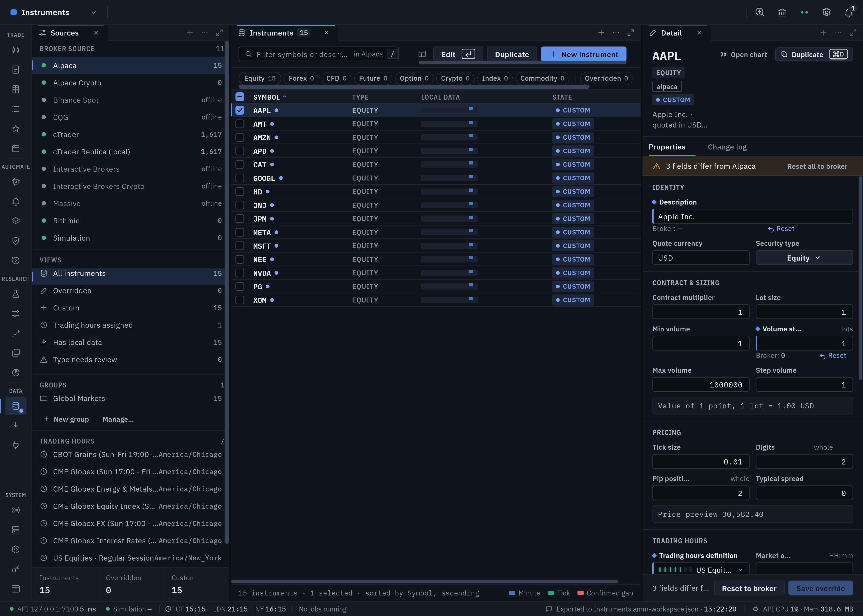Open settings gear in top bar

[826, 12]
